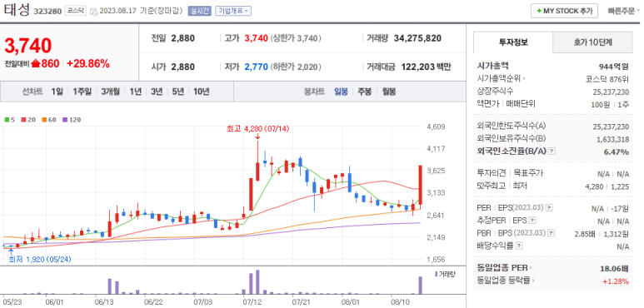The width and height of the screenshot is (644, 308).
Task: Expand the 기업개요 dropdown
Action: tap(233, 11)
